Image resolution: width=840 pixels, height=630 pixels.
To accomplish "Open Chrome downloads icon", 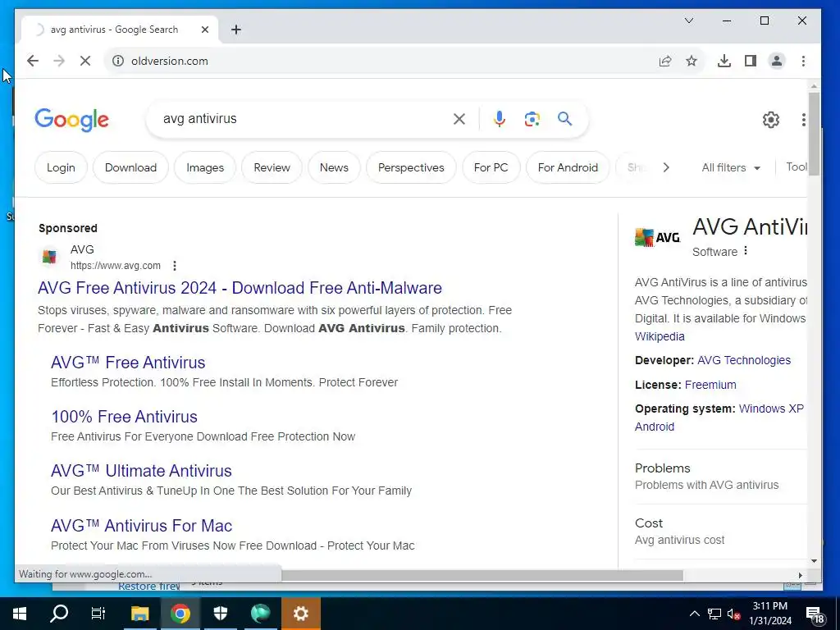I will pyautogui.click(x=724, y=61).
